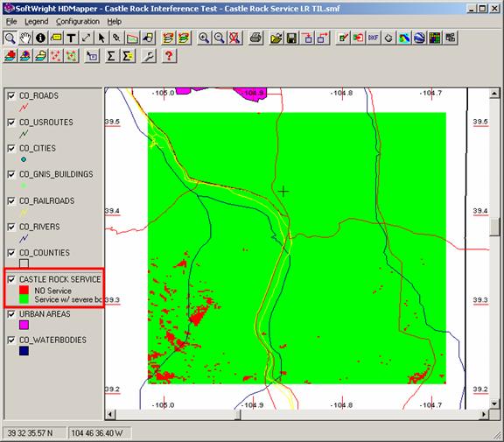This screenshot has width=504, height=442.
Task: Uncheck the CO_ROADS layer checkbox
Action: tap(11, 95)
